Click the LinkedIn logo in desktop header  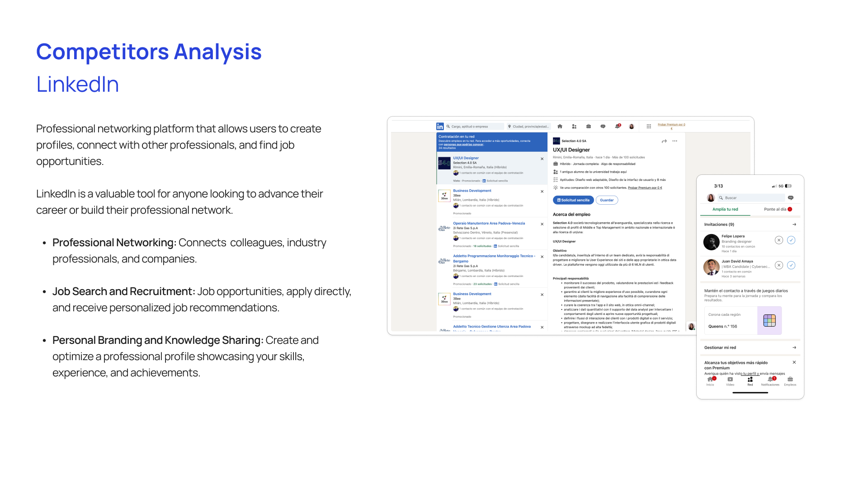pos(440,127)
